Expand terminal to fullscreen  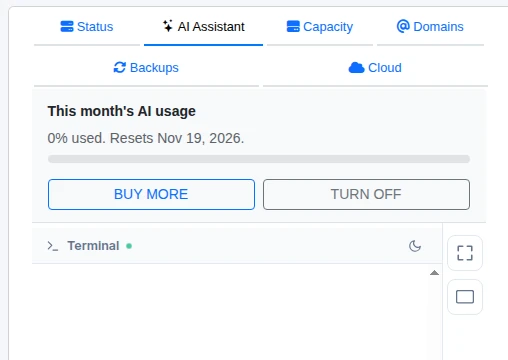[465, 253]
